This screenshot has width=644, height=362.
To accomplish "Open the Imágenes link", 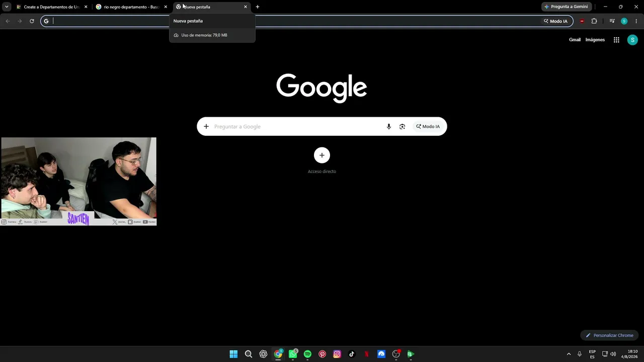I will coord(595,40).
